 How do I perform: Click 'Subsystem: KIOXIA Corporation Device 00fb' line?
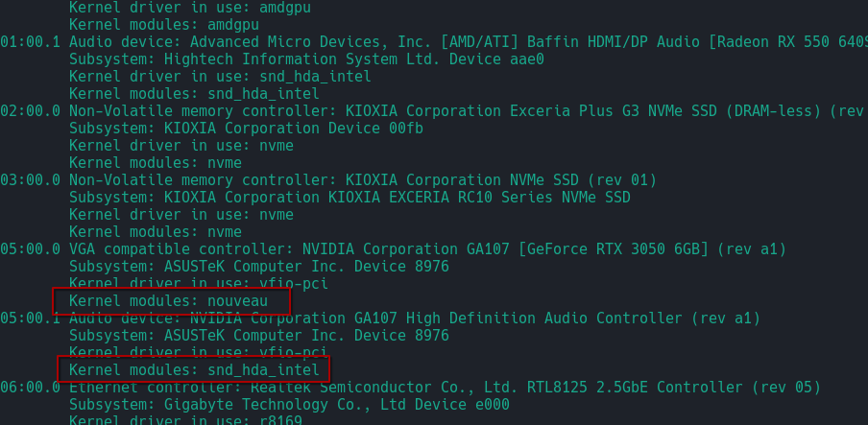coord(246,129)
